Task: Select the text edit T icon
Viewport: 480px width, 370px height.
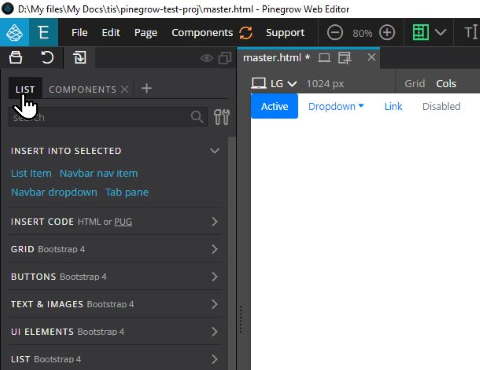Action: (471, 32)
